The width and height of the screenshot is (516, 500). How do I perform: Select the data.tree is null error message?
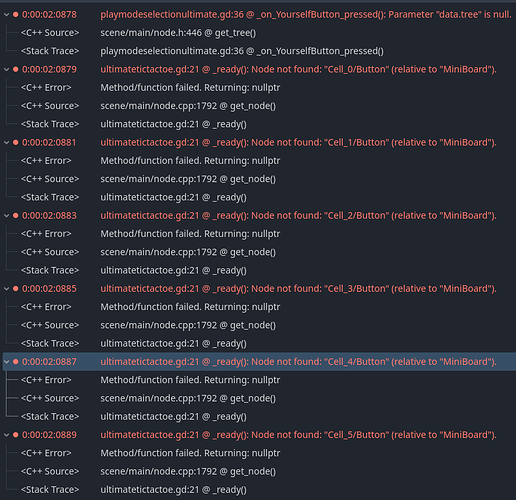point(306,15)
